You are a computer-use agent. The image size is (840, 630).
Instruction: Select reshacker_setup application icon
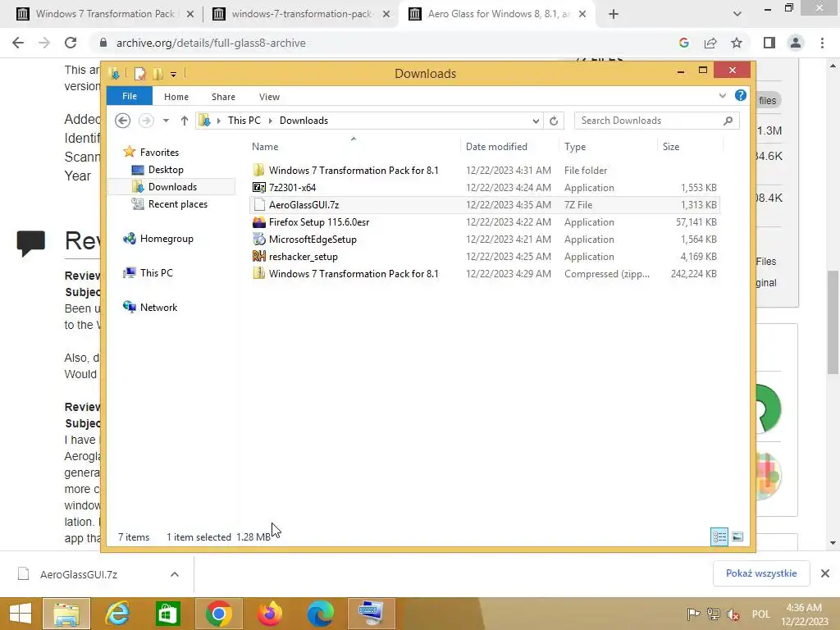(259, 256)
